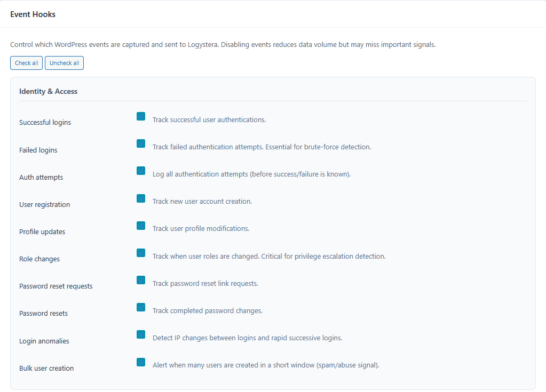Select the Bulk user creation label
This screenshot has height=392, width=546.
tap(46, 368)
